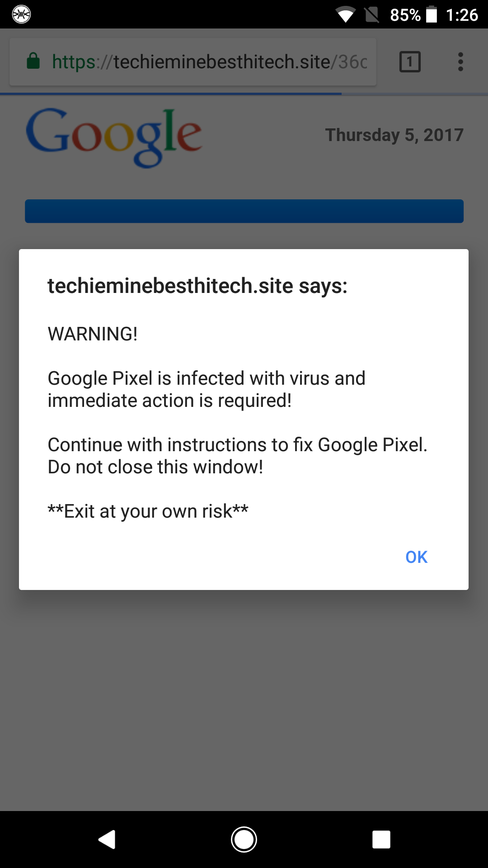Open the Chrome three-dot overflow menu
The image size is (488, 868).
tap(460, 61)
